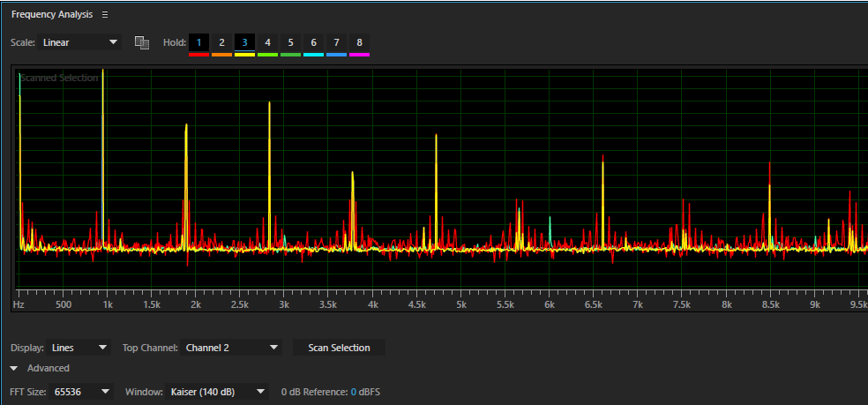This screenshot has height=405, width=868.
Task: Click the copy graph to clipboard icon
Action: coord(142,42)
